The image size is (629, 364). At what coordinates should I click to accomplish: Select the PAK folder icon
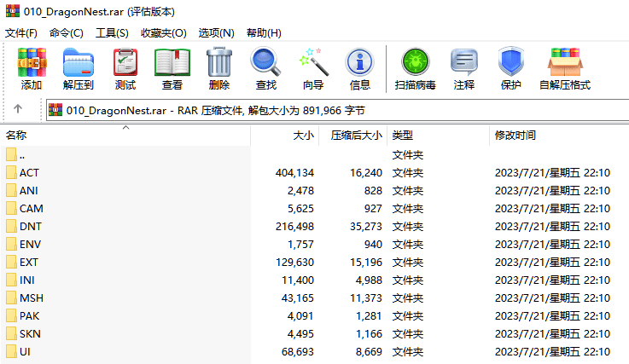[x=12, y=316]
